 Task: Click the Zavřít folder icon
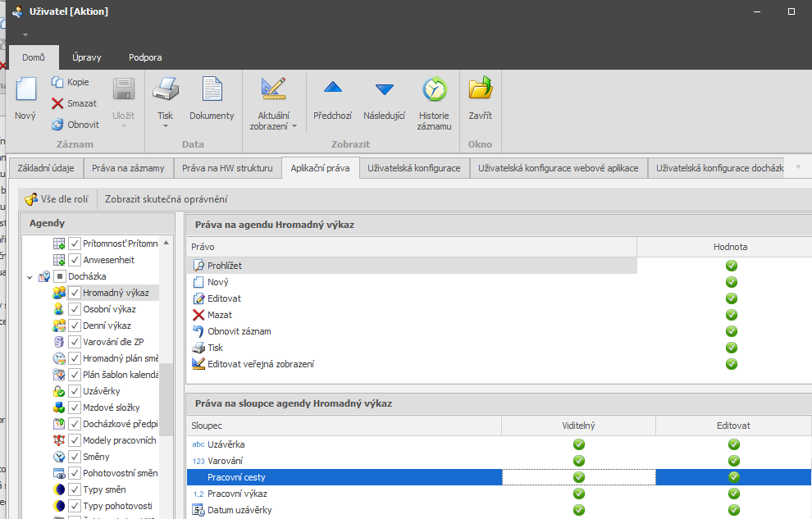tap(481, 88)
